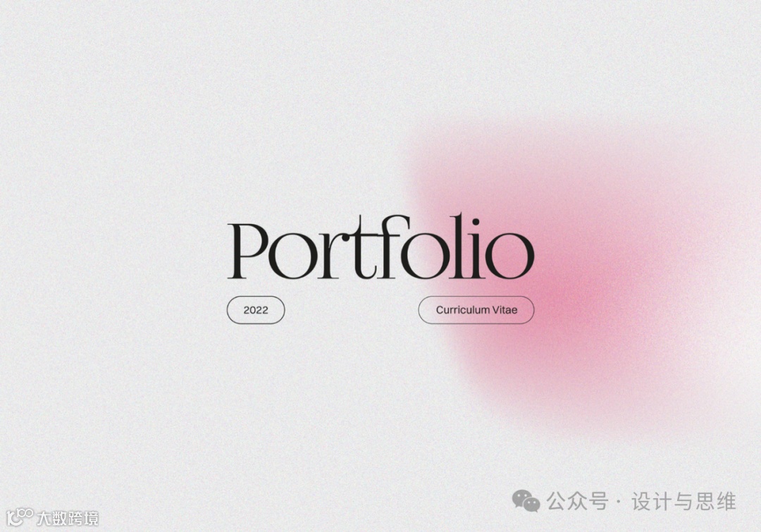Viewport: 761px width, 532px height.
Task: Click the WeChat logo icon in the watermark
Action: (526, 501)
